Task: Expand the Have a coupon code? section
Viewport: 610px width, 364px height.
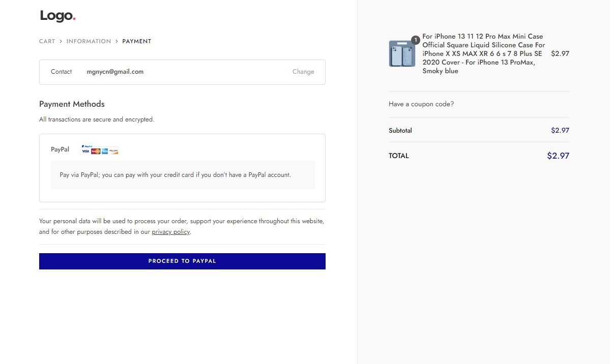Action: 421,104
